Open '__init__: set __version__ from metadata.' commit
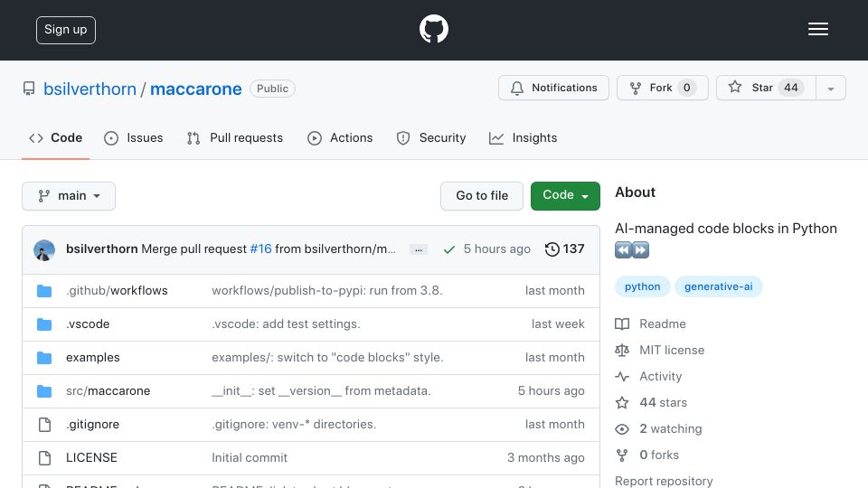 321,391
